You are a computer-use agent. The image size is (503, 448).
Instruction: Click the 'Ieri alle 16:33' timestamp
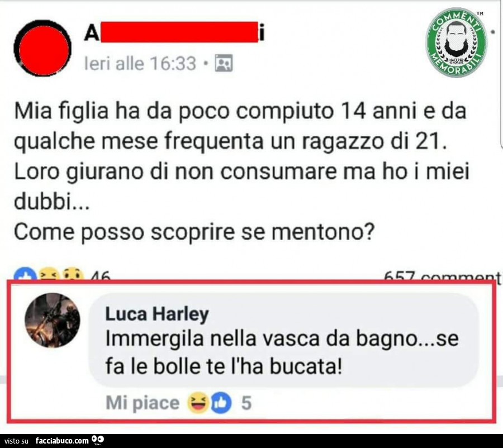[140, 63]
